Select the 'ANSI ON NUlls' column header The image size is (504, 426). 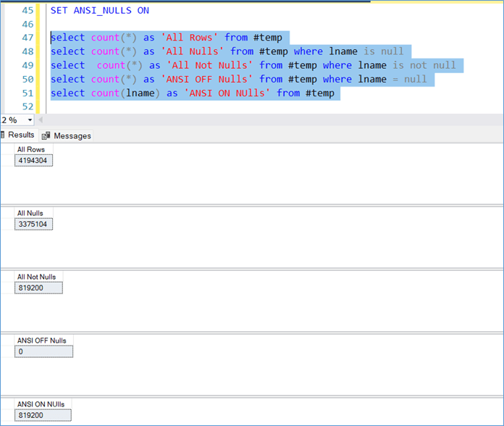click(x=43, y=404)
